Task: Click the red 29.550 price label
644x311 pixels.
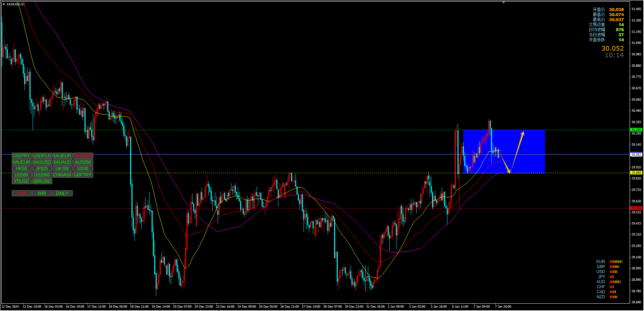Action: point(636,208)
